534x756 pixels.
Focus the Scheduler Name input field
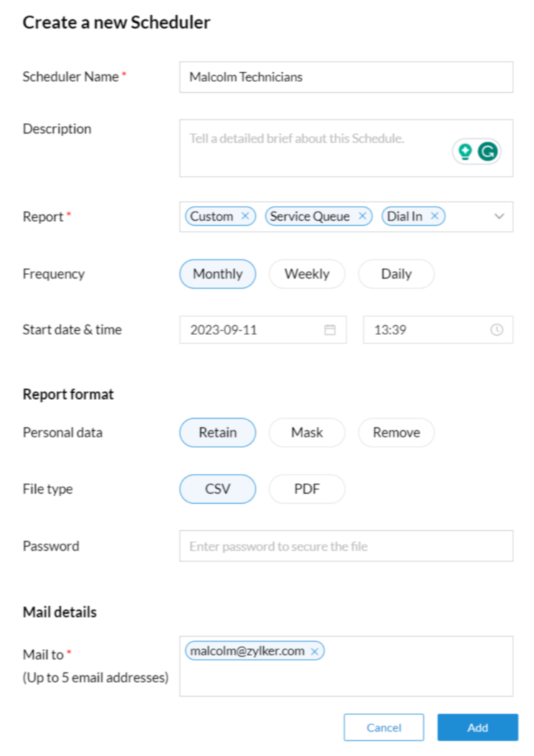tap(346, 77)
